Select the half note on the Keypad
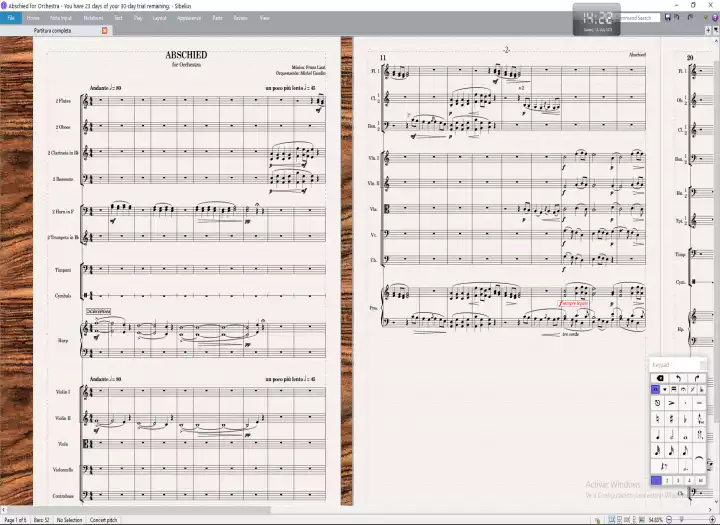 pos(672,434)
